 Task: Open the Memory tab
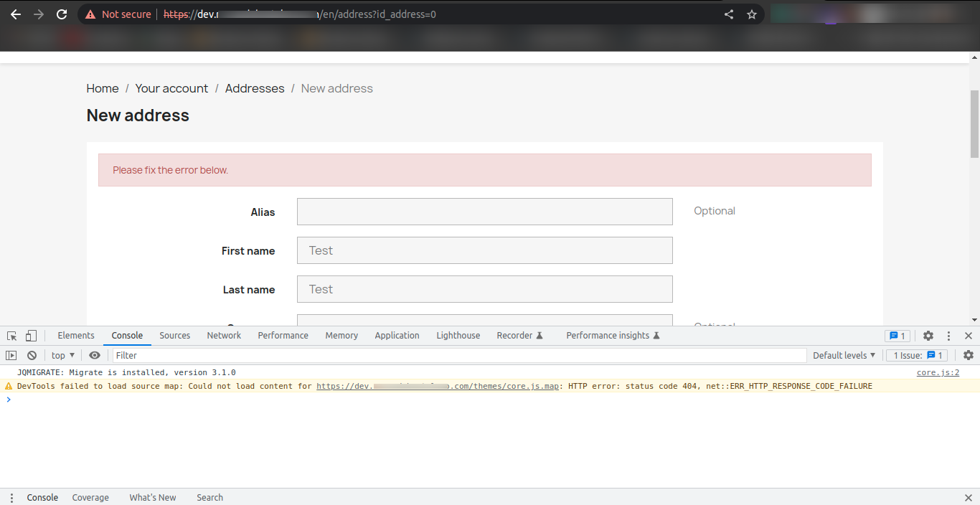(341, 336)
